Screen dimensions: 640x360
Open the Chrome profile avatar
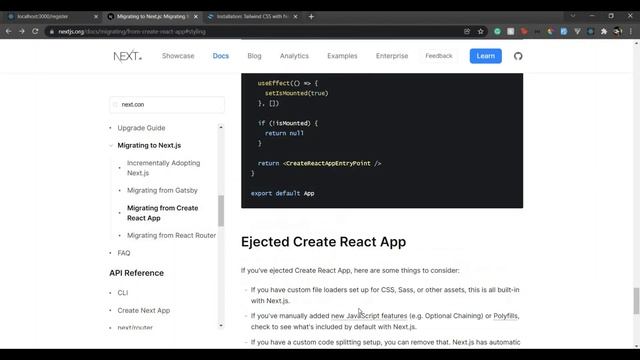click(618, 31)
